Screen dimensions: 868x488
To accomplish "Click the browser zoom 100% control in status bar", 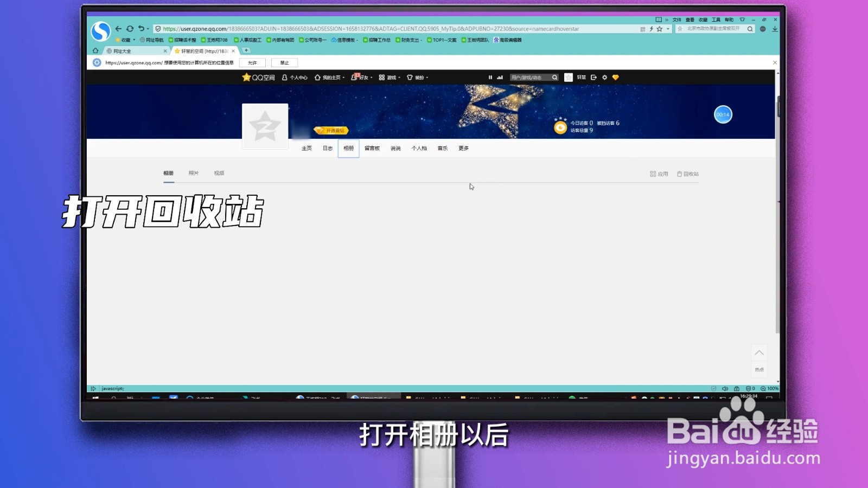I will click(x=770, y=388).
